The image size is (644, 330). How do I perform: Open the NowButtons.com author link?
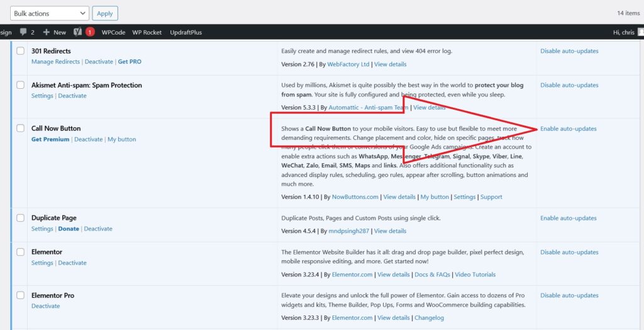pyautogui.click(x=355, y=196)
